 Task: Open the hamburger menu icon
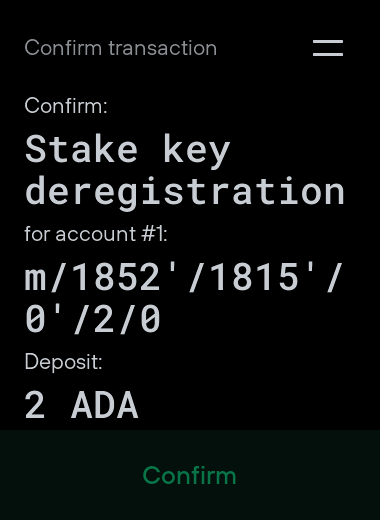point(328,48)
